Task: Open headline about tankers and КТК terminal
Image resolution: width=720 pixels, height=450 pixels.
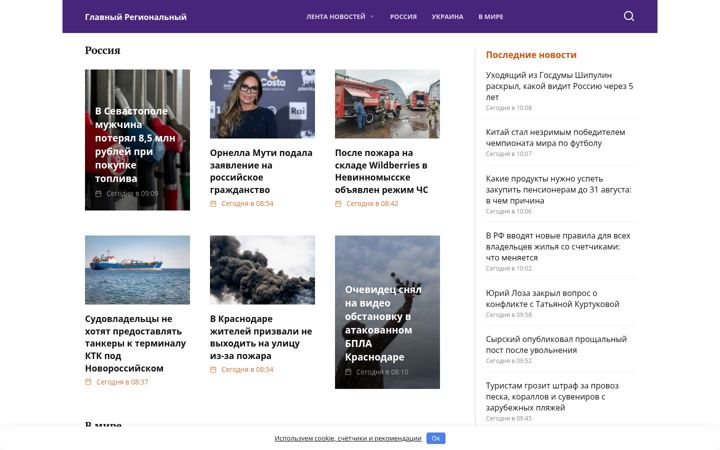Action: click(x=135, y=343)
